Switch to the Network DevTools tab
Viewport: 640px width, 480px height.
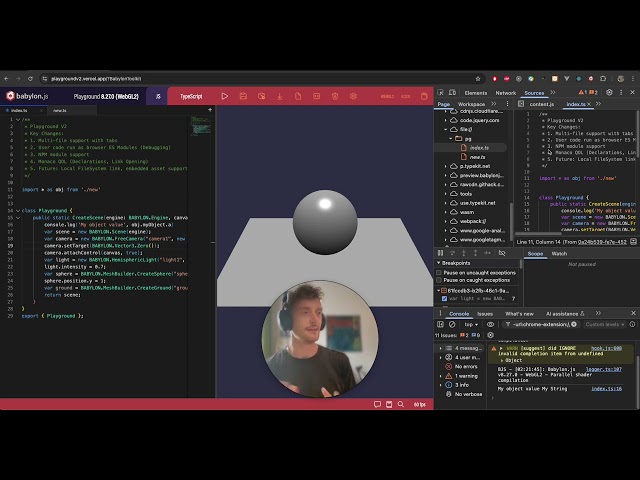click(506, 93)
